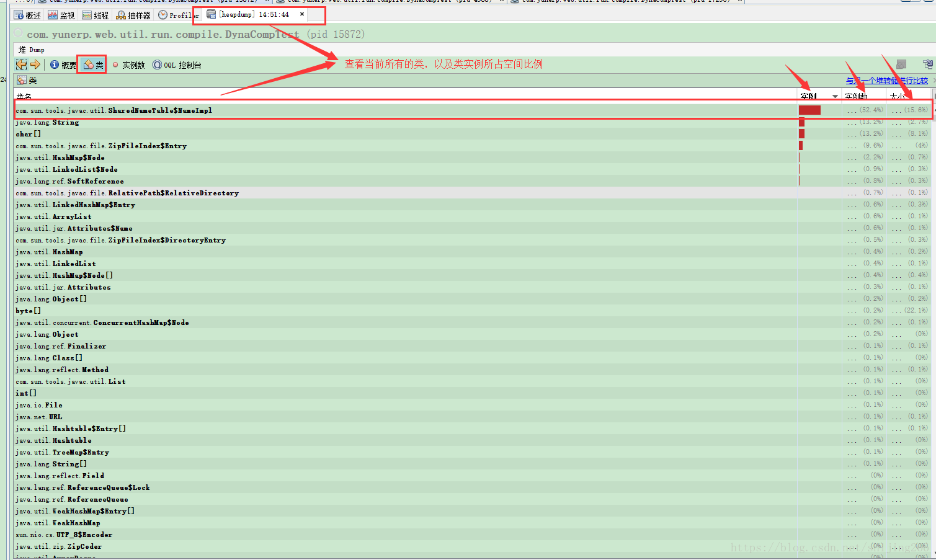This screenshot has width=936, height=560.
Task: Sort by the 类名 column header
Action: tap(405, 96)
